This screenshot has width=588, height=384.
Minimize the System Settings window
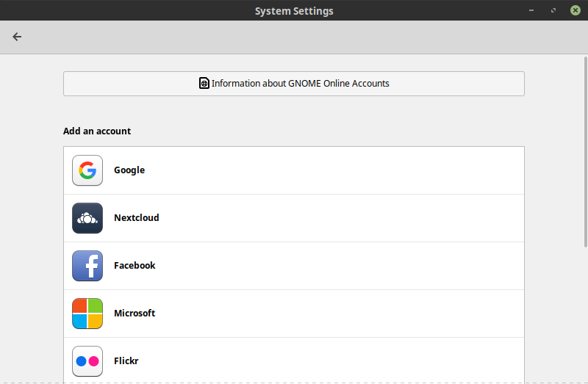click(531, 10)
